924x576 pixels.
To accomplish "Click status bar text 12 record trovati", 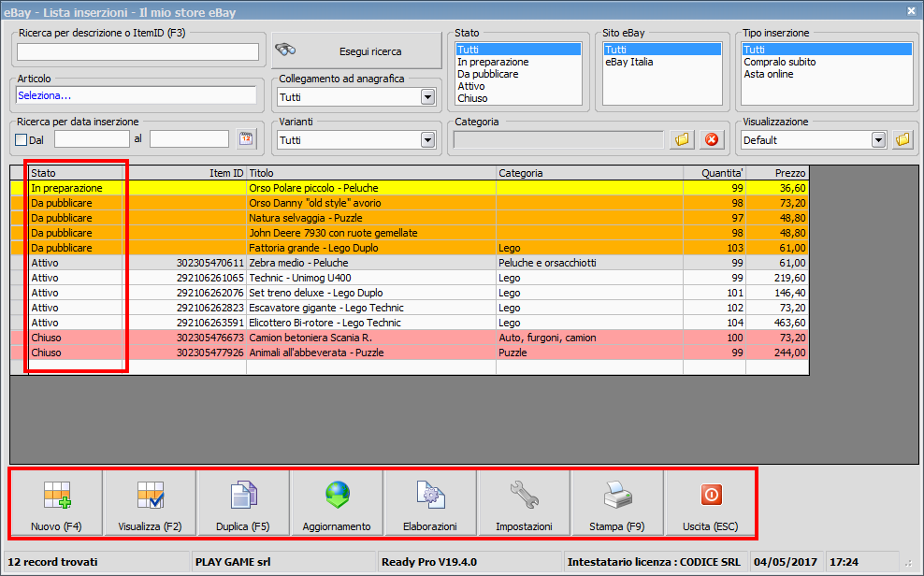I will pyautogui.click(x=52, y=562).
